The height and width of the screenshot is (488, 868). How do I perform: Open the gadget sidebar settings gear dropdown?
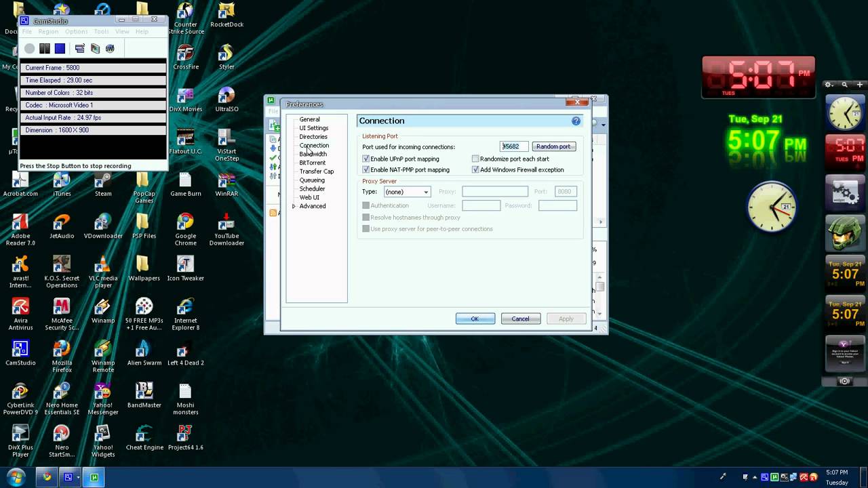(829, 85)
